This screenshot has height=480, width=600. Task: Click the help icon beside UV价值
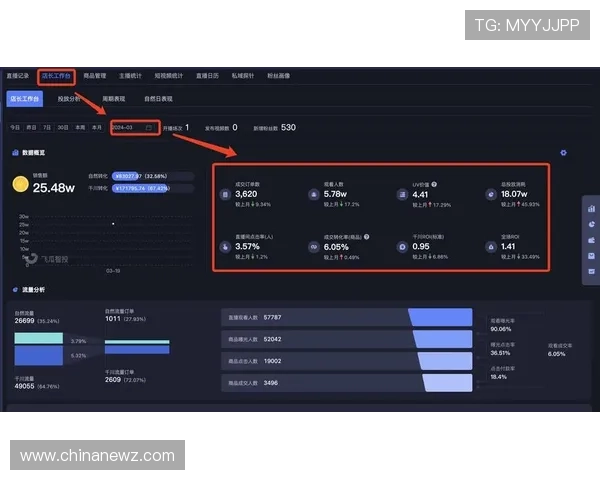(434, 185)
